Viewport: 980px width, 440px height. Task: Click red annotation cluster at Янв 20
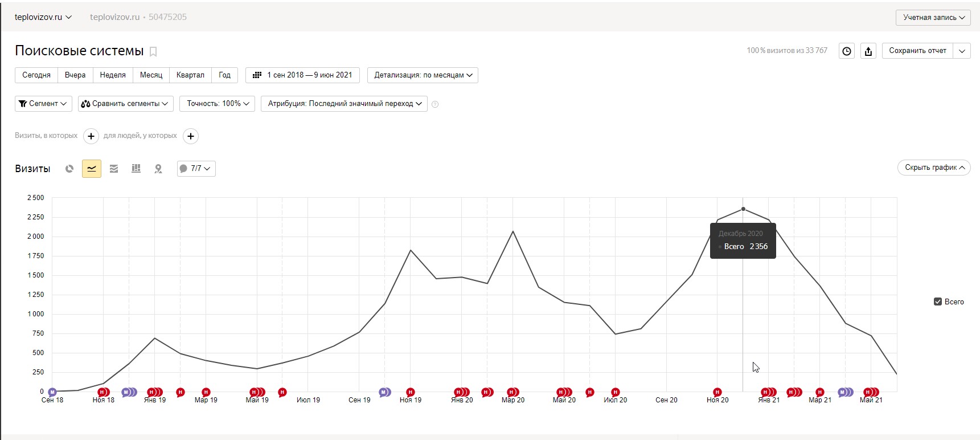pyautogui.click(x=462, y=392)
